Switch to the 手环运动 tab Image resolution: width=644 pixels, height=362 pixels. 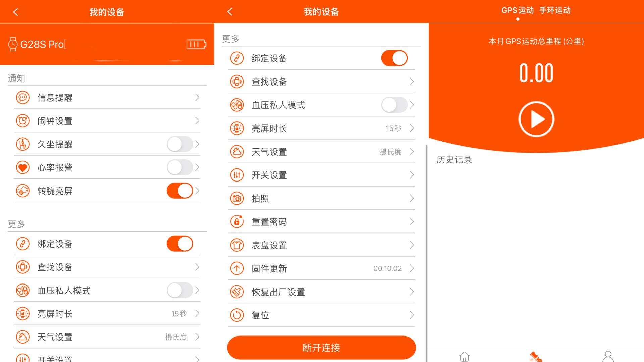click(x=555, y=10)
